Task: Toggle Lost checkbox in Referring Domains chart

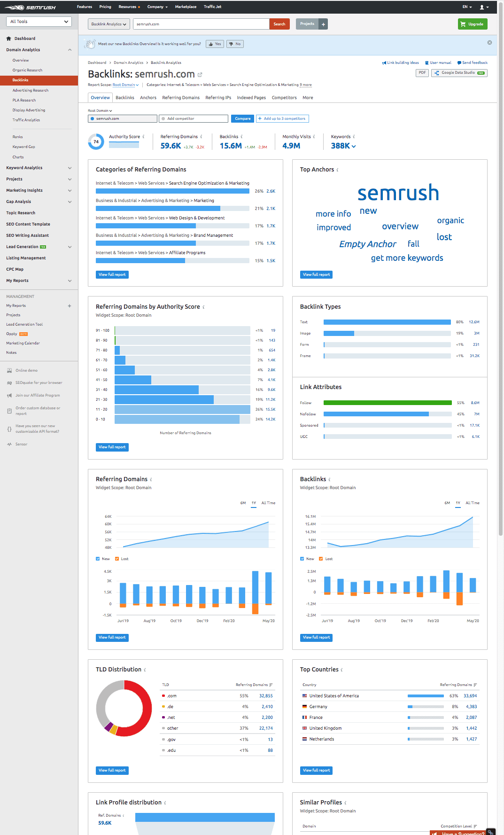Action: click(x=117, y=559)
